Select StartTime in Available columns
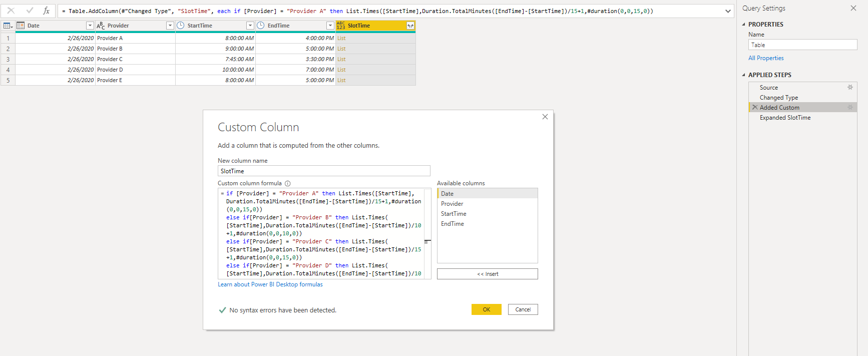This screenshot has width=868, height=356. (x=487, y=214)
